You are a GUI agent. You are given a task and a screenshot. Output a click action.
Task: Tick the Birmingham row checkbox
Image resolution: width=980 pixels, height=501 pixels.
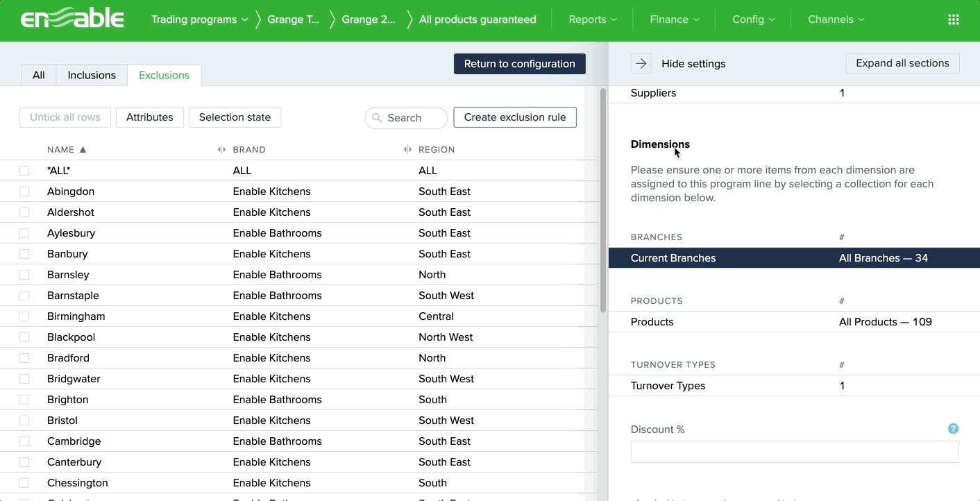(24, 316)
